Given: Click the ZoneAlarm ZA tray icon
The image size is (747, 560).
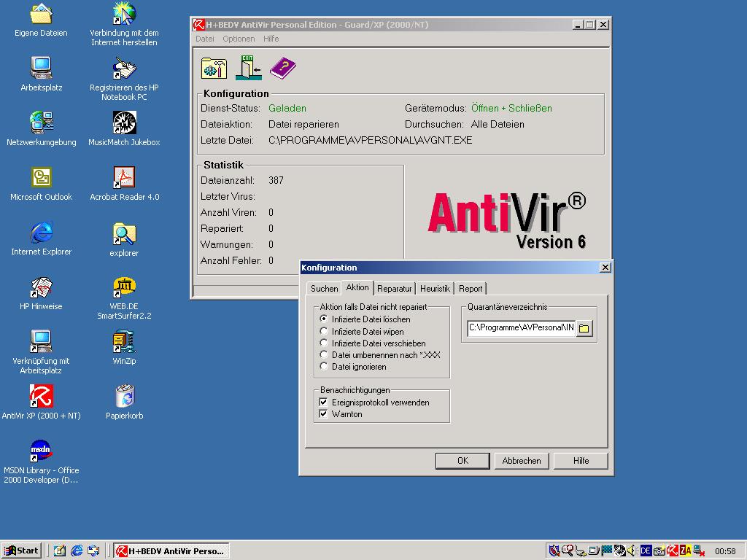Looking at the screenshot, I should coord(685,551).
